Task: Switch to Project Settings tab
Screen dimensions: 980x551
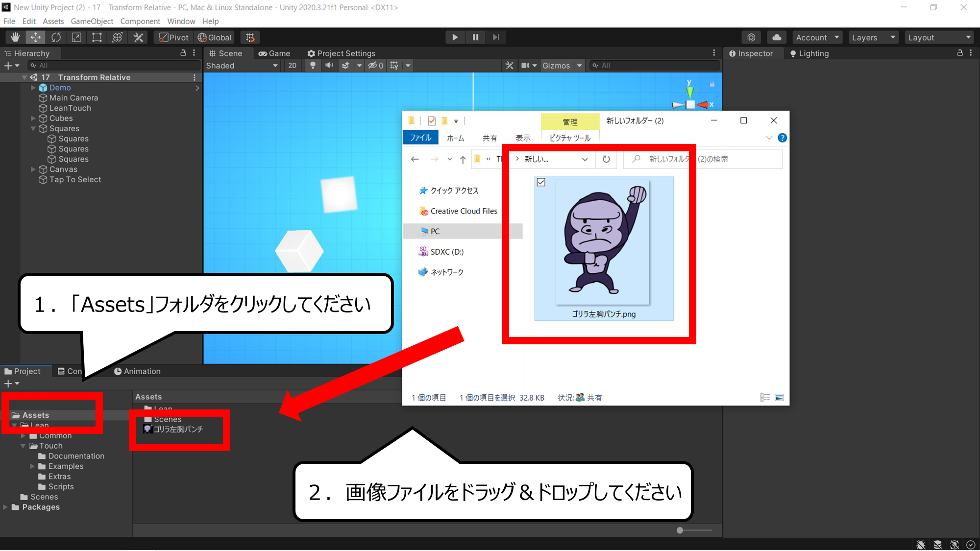Action: 342,53
